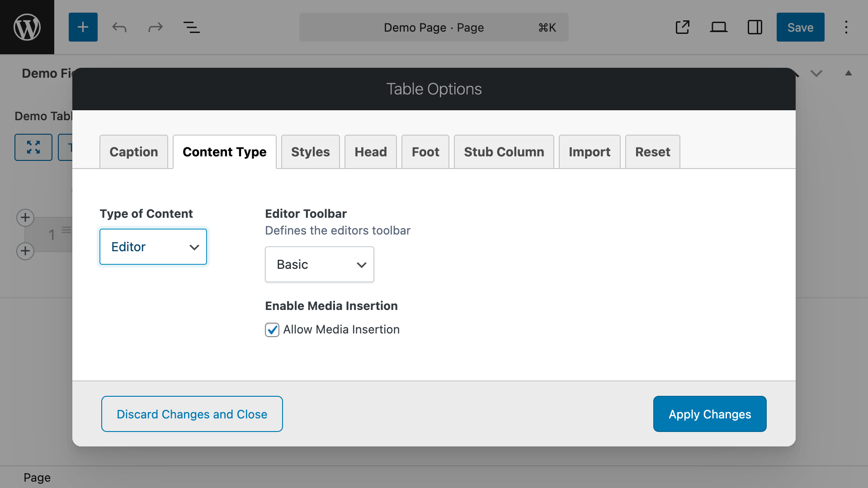Click the fullscreen expand table icon

coord(33,147)
